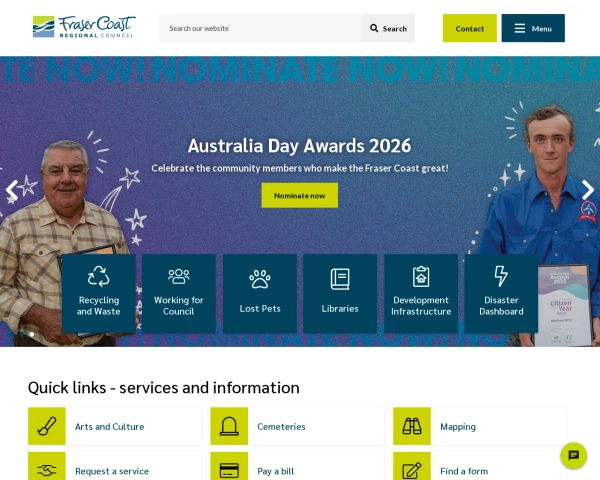Click the Mapping binoculars icon

(411, 426)
